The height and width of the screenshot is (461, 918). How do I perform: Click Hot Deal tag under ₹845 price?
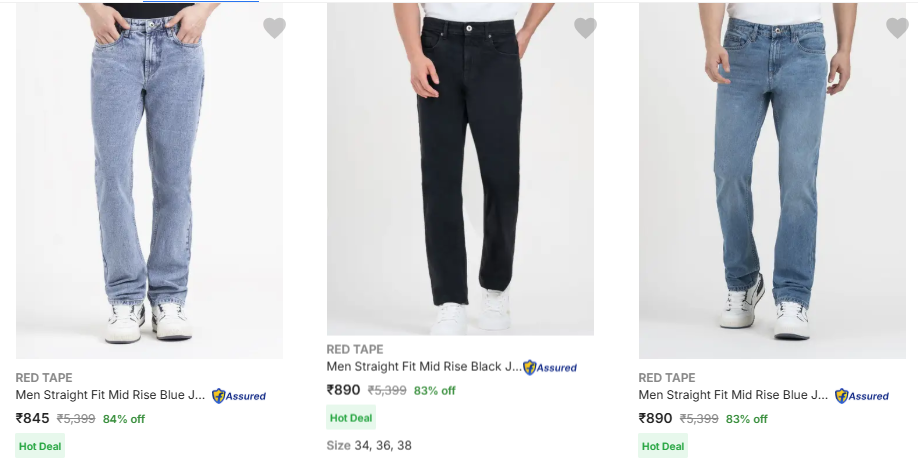pos(40,446)
